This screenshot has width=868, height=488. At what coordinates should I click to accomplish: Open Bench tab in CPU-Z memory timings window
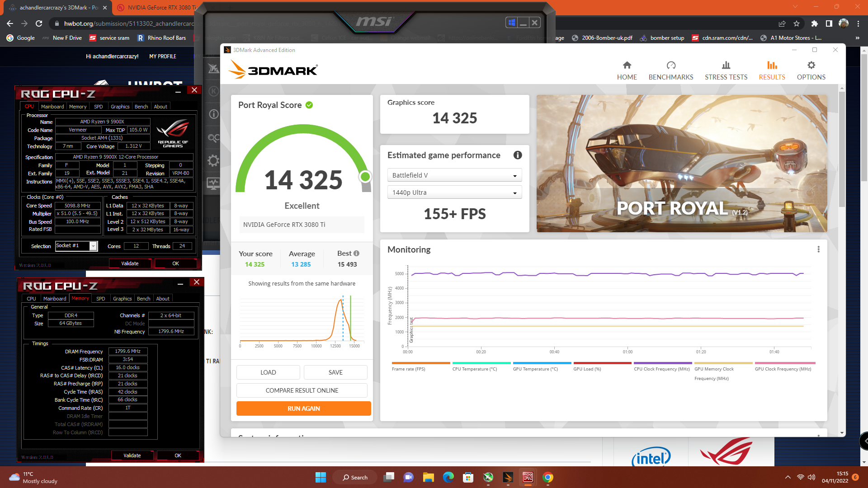pos(143,299)
